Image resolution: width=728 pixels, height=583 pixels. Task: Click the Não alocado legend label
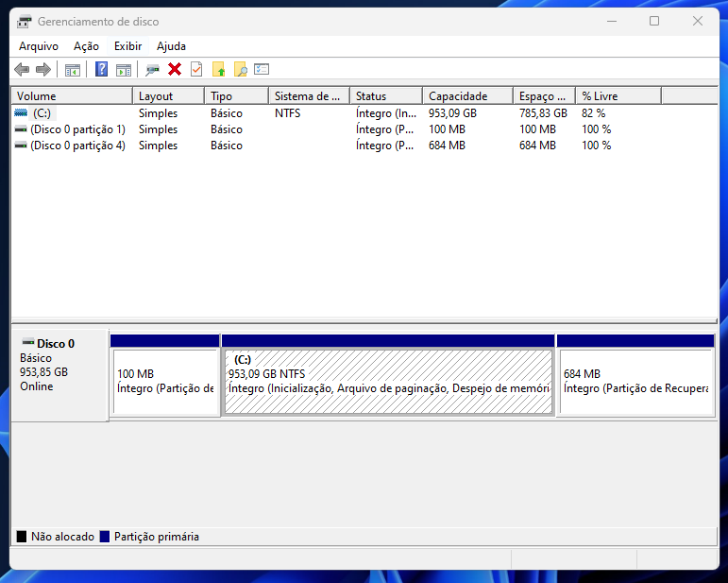pos(62,537)
